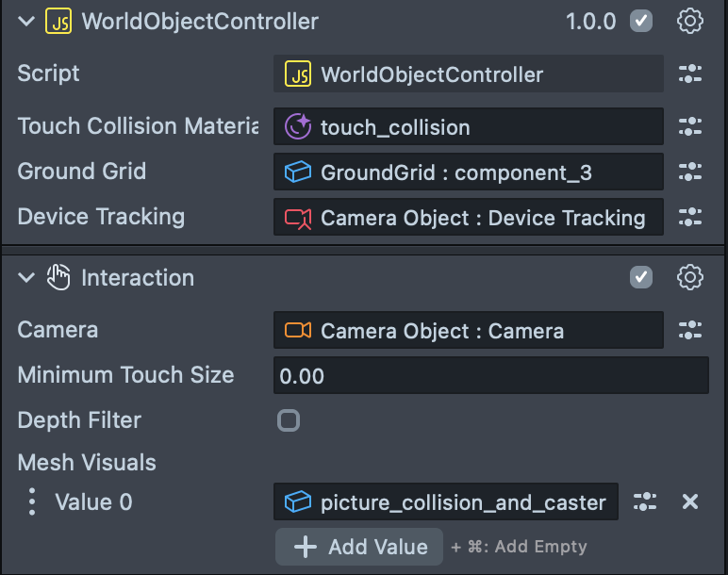Image resolution: width=728 pixels, height=575 pixels.
Task: Collapse the Interaction component section
Action: click(26, 277)
